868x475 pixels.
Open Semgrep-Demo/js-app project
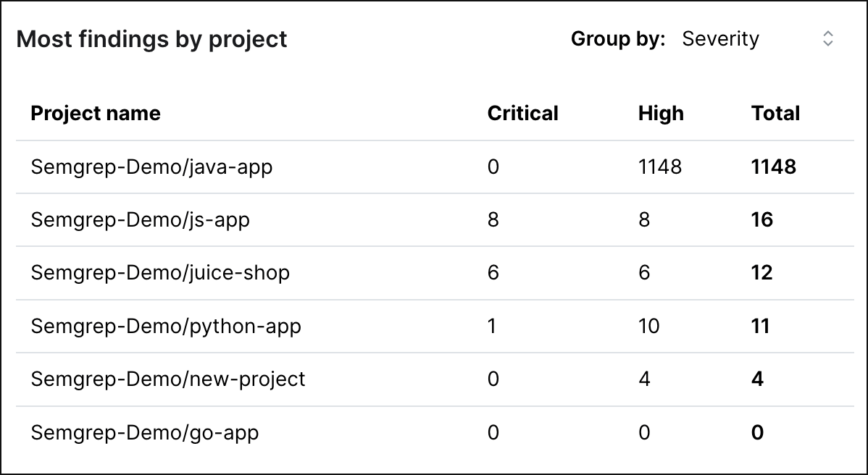(138, 220)
